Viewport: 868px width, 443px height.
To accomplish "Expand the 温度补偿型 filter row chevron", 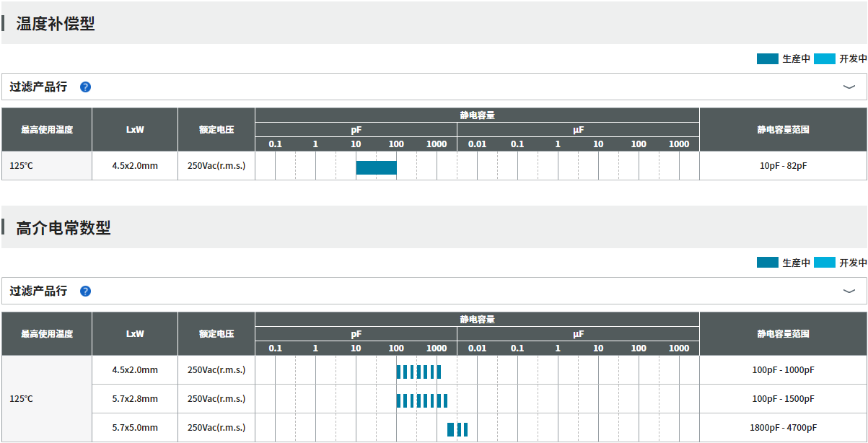I will tap(849, 87).
